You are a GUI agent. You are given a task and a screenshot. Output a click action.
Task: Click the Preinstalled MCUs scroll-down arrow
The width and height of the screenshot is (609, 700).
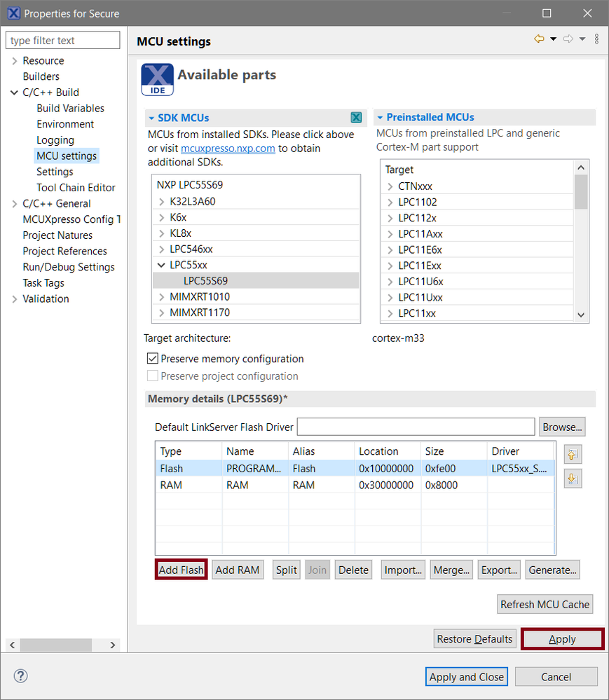(x=581, y=315)
